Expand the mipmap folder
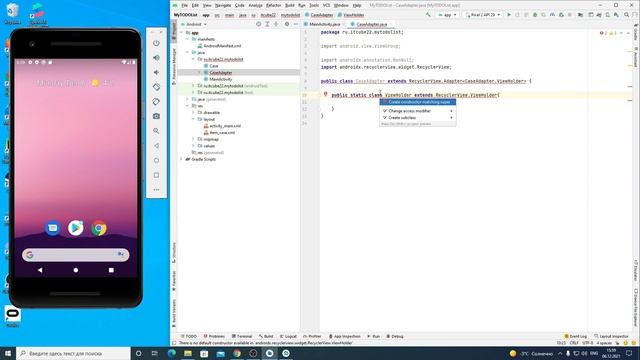Screen dimensions: 640x360 (x=193, y=139)
